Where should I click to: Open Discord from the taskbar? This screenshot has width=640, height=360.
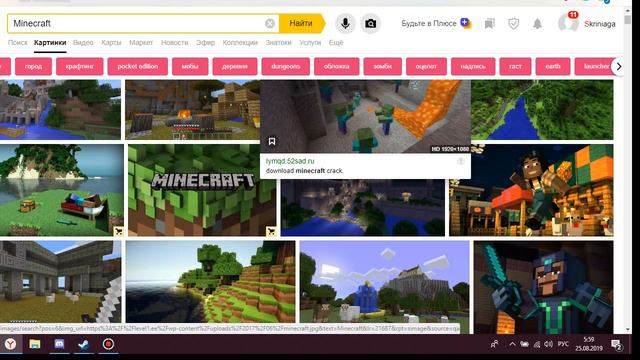point(59,344)
